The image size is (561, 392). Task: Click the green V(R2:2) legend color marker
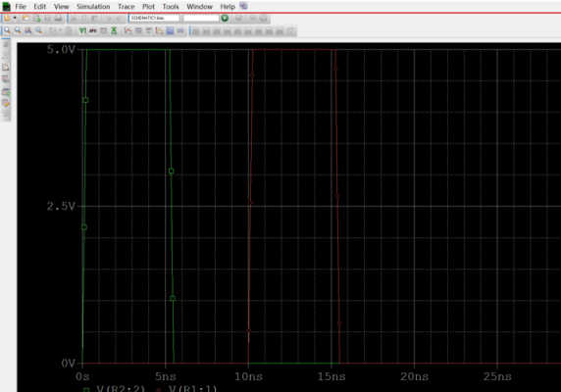86,389
